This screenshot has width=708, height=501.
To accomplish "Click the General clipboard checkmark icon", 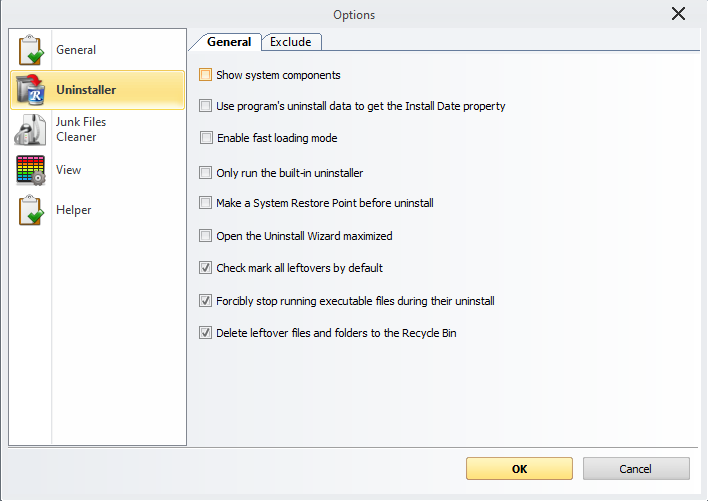I will (x=31, y=50).
